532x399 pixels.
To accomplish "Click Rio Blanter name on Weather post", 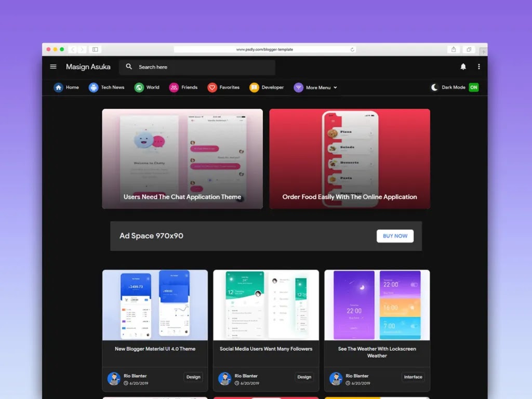I will point(357,376).
